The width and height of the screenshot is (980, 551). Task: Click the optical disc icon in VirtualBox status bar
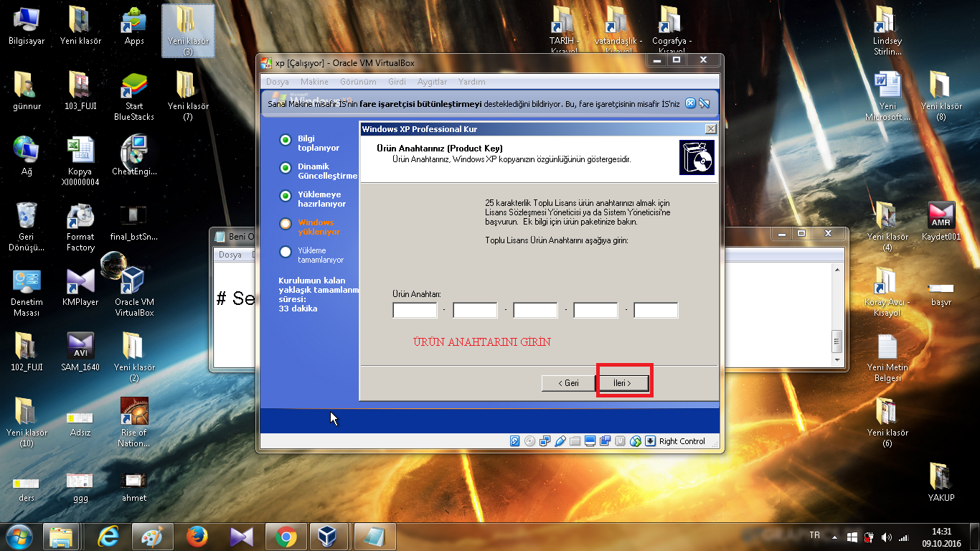[529, 441]
